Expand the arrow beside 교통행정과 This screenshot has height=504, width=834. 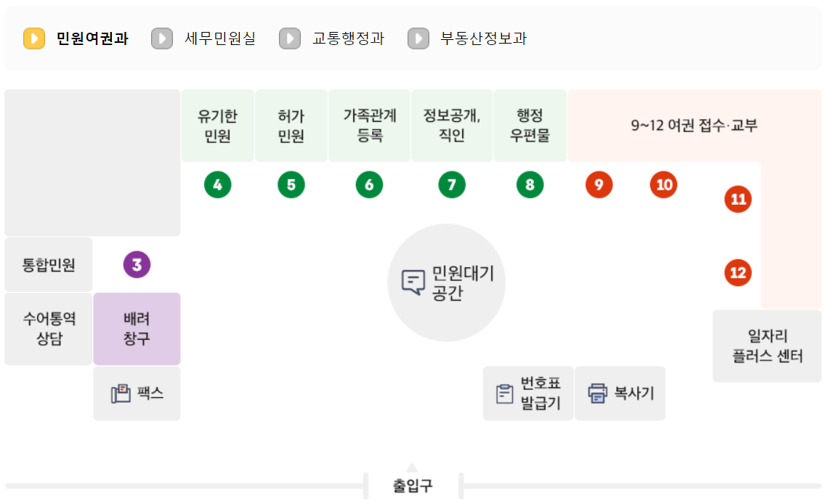click(x=290, y=38)
